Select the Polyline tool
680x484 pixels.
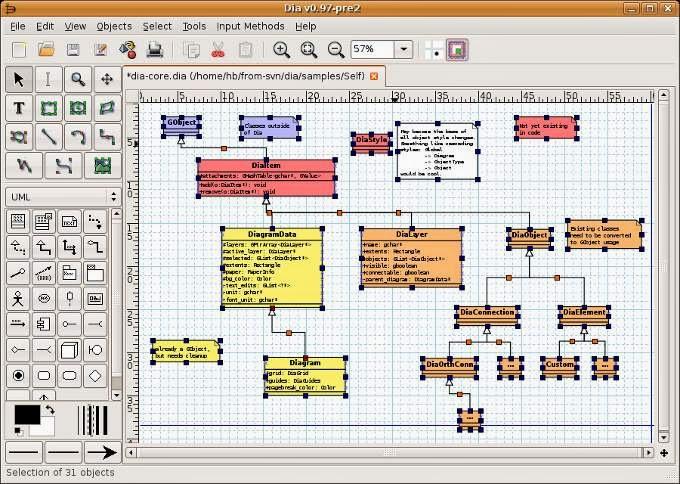[24, 166]
